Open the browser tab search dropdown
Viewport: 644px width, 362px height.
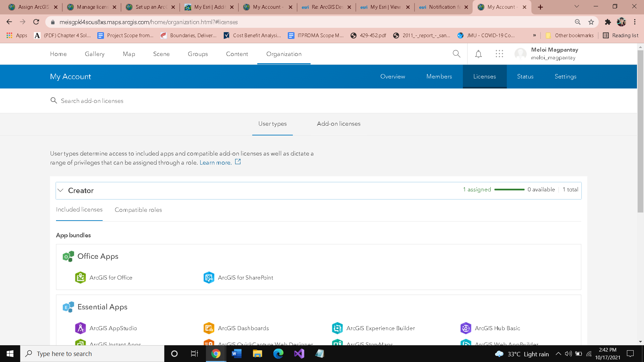(x=577, y=6)
